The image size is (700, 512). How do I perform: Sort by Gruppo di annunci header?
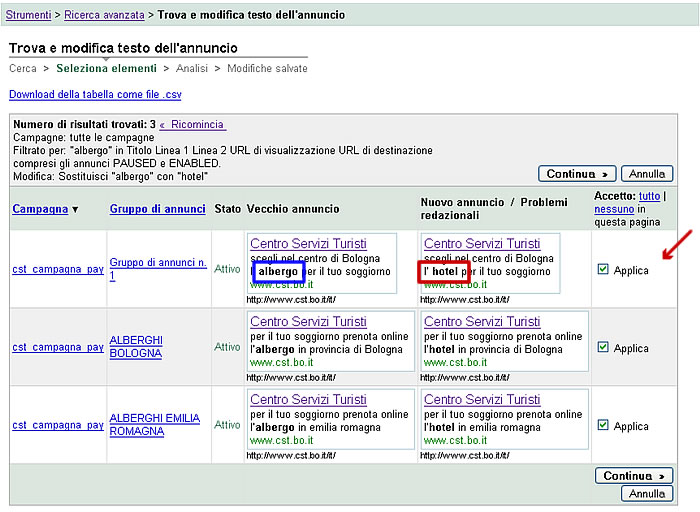tap(158, 209)
